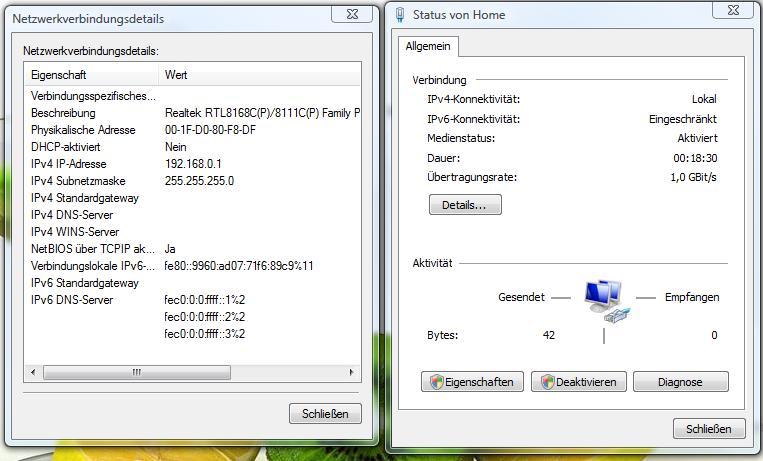This screenshot has height=461, width=763.
Task: Click the horizontal scrollbar thumb in details list
Action: pyautogui.click(x=137, y=372)
